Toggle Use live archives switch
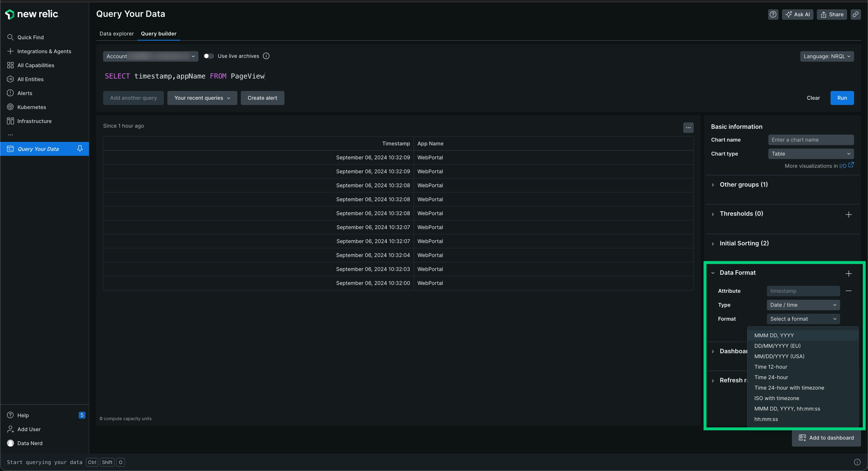The width and height of the screenshot is (868, 471). [209, 56]
